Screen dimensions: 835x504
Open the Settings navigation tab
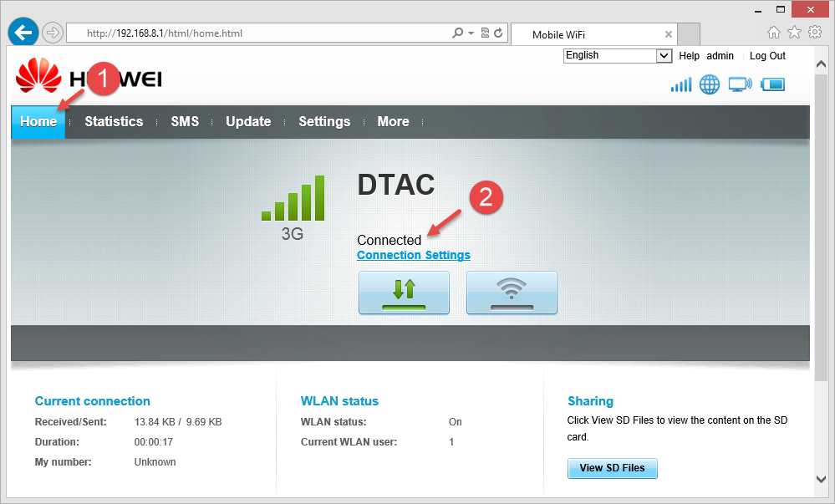coord(324,121)
